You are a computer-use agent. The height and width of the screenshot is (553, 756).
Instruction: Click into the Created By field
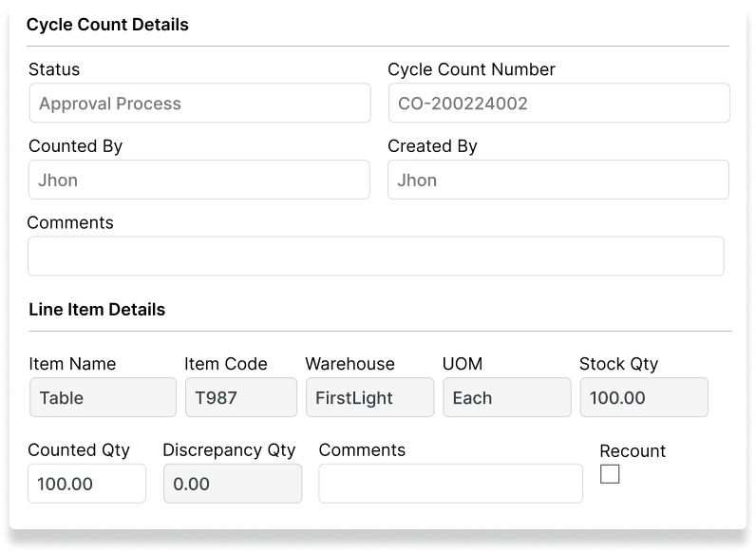pyautogui.click(x=558, y=180)
